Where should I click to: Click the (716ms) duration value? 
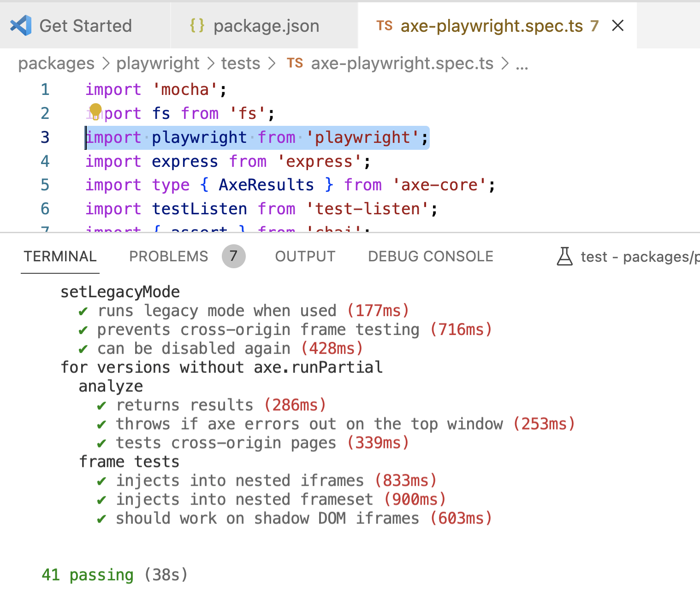[x=461, y=330]
